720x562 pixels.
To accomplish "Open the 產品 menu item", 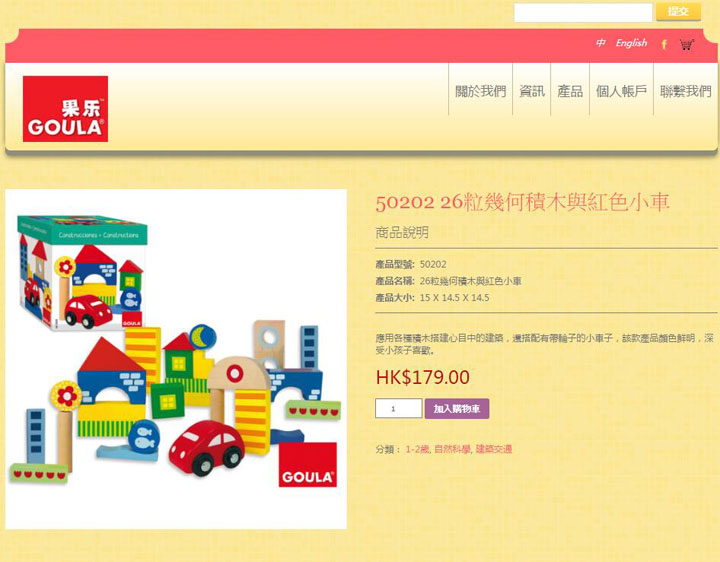I will click(x=570, y=91).
